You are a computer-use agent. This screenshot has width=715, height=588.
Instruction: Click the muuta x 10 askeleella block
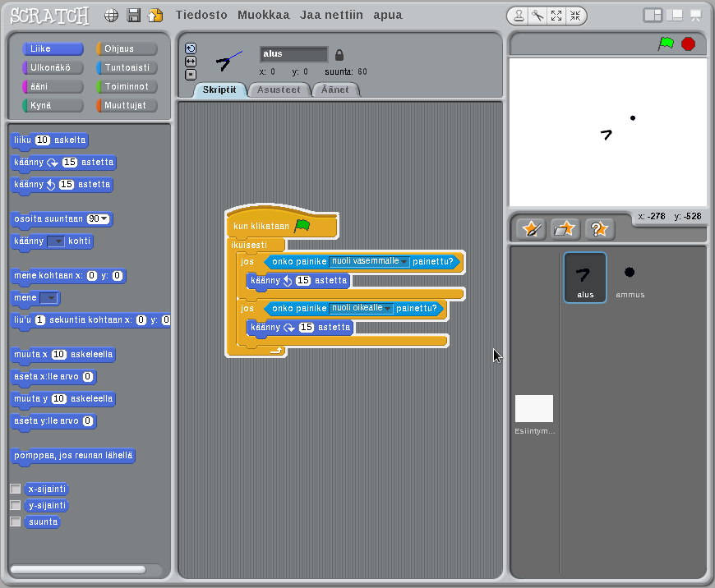(63, 355)
